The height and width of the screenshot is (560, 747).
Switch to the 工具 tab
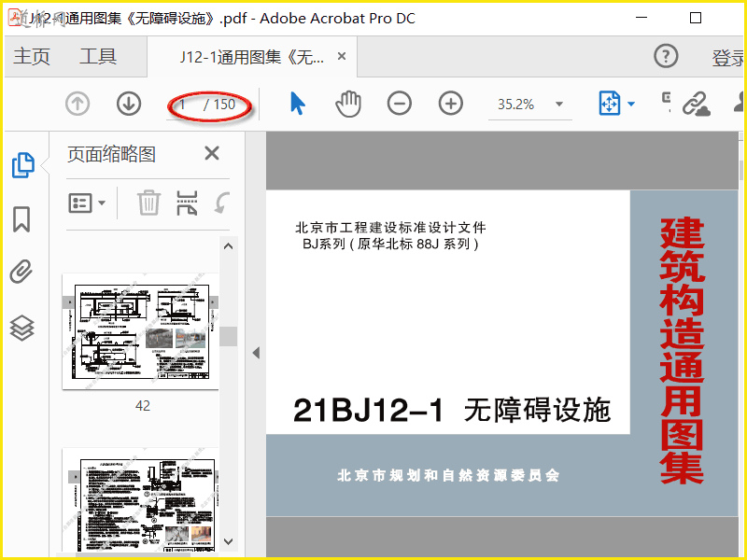tap(98, 56)
